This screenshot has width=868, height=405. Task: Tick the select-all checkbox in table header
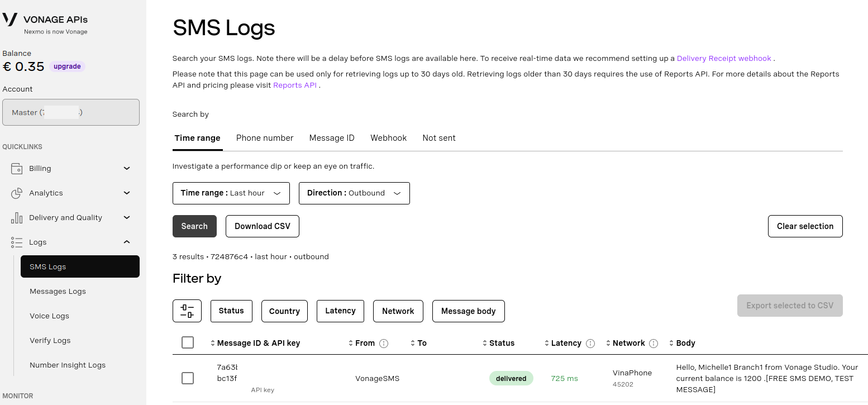tap(188, 342)
